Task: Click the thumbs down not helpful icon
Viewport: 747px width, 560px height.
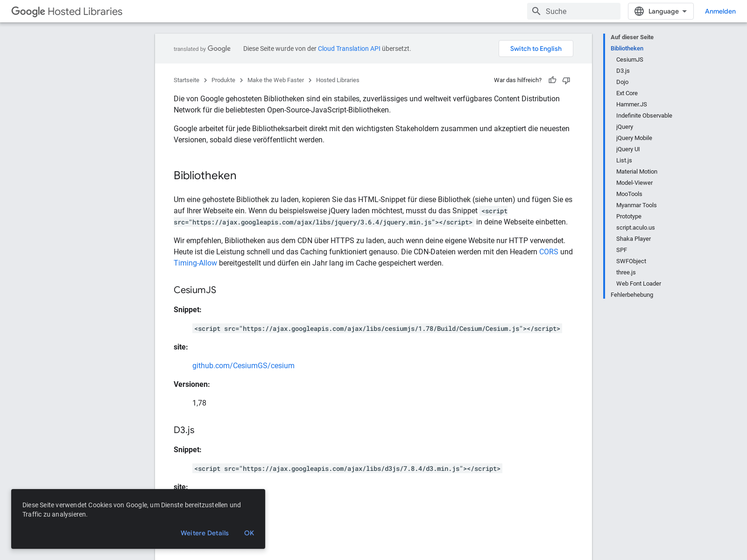Action: coord(566,80)
